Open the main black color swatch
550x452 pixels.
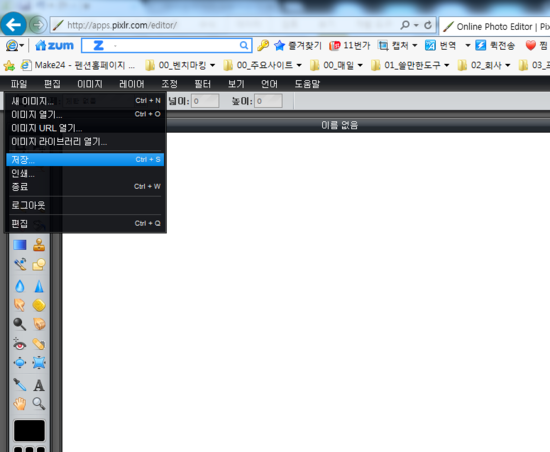29,430
